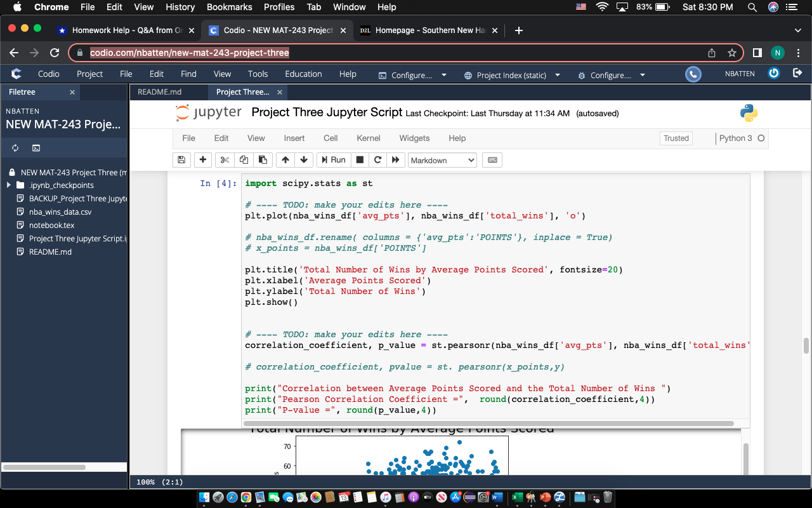Paste cells below icon in Jupyter toolbar
The height and width of the screenshot is (508, 812).
pos(263,160)
